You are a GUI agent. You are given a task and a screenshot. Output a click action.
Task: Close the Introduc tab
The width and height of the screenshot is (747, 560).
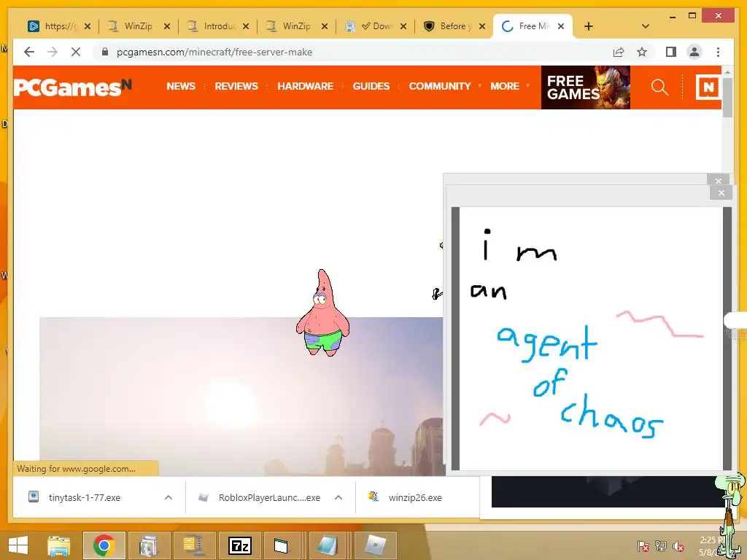point(246,26)
